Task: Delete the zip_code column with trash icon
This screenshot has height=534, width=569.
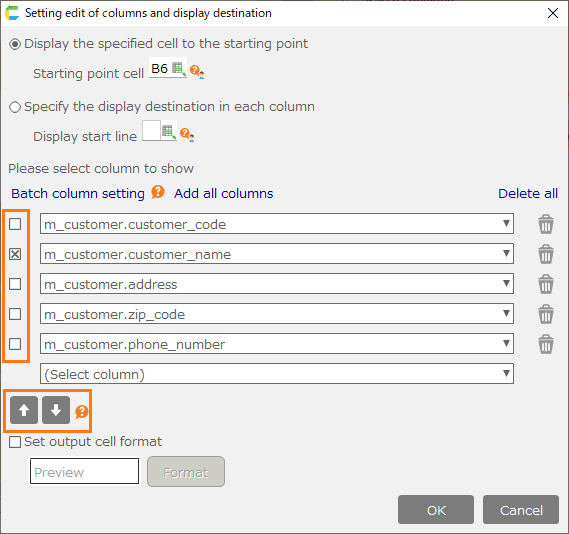Action: tap(546, 314)
